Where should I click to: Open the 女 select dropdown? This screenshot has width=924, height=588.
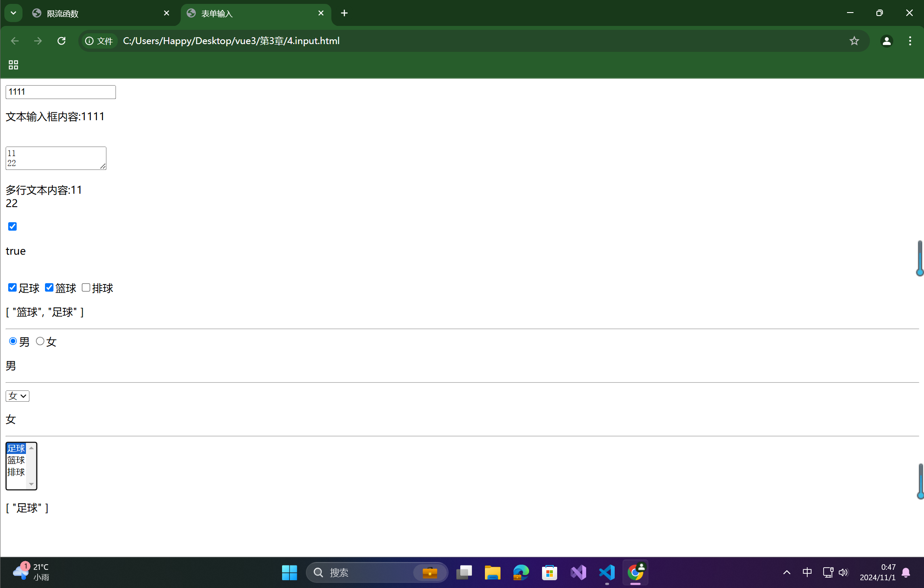pyautogui.click(x=17, y=396)
